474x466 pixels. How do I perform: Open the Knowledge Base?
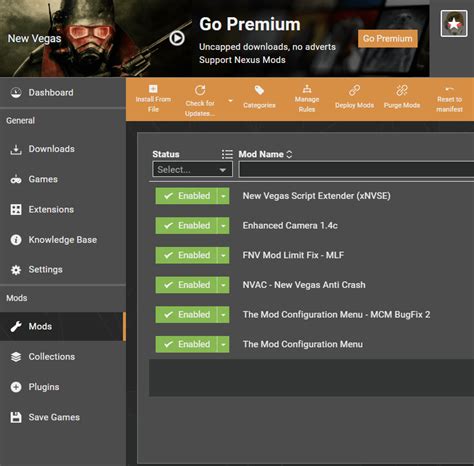tap(63, 240)
